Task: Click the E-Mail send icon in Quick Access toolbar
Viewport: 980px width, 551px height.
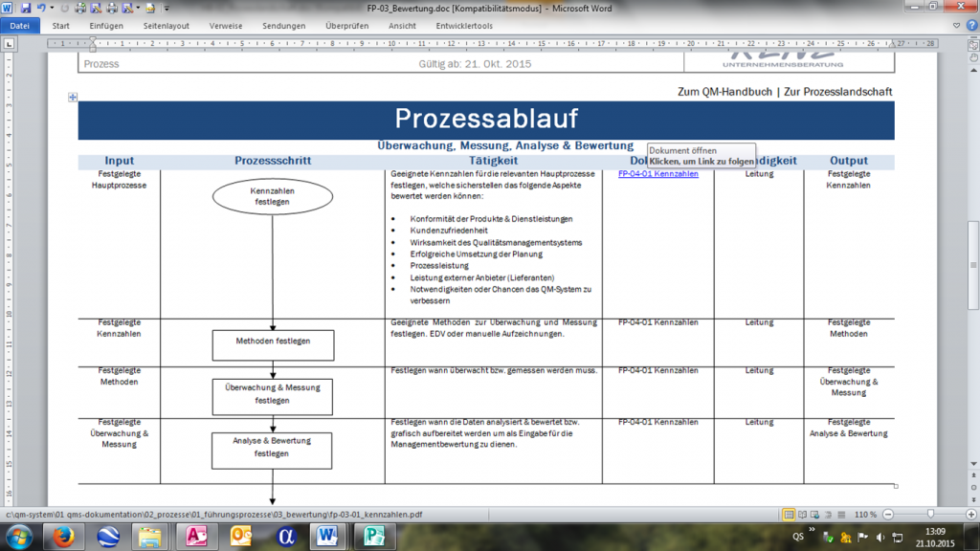Action: [151, 10]
